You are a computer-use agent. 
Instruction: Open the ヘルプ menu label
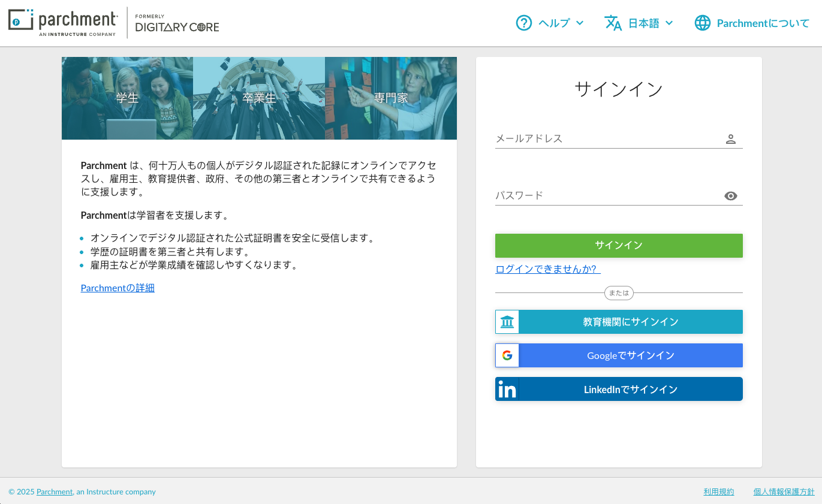(554, 23)
